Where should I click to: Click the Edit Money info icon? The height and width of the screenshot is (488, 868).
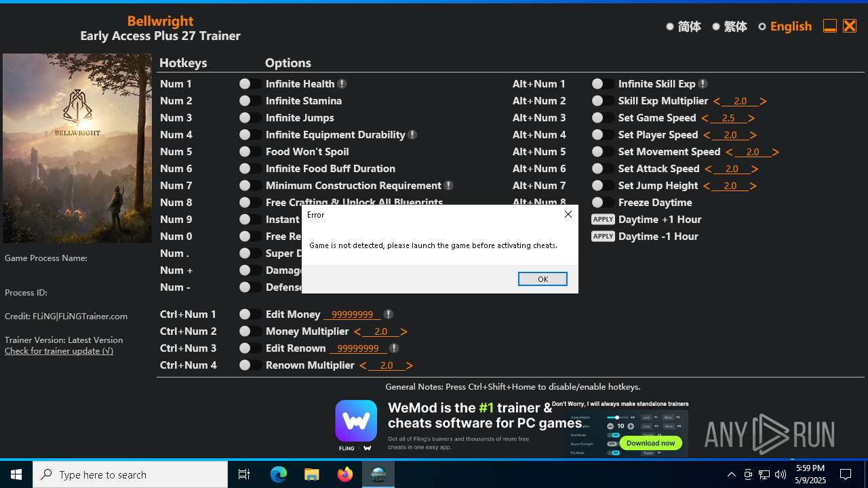click(388, 314)
